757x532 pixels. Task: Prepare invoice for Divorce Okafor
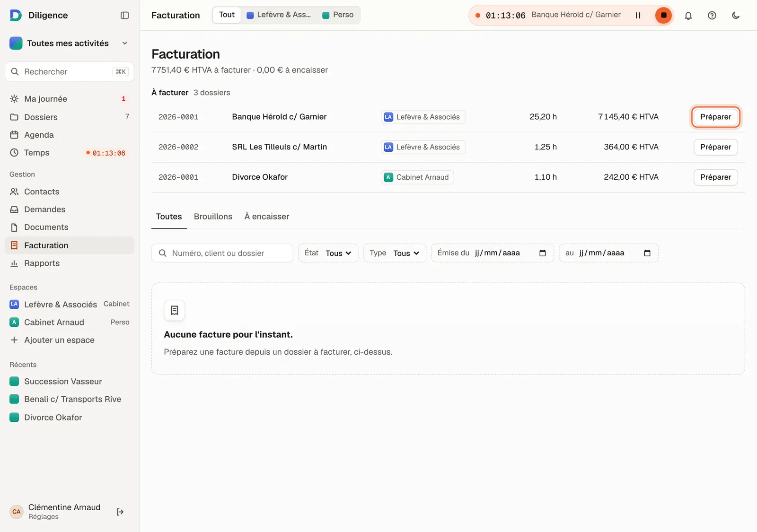pyautogui.click(x=715, y=177)
